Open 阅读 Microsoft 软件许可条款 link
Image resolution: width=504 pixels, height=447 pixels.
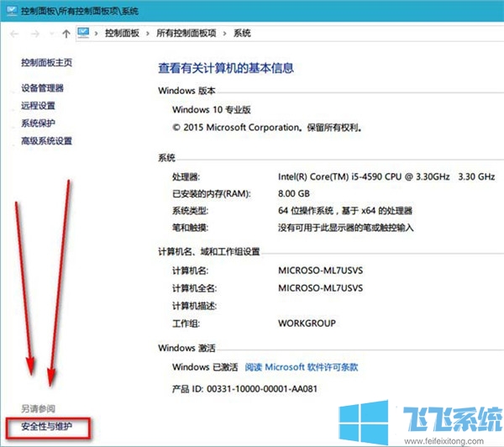pyautogui.click(x=302, y=367)
